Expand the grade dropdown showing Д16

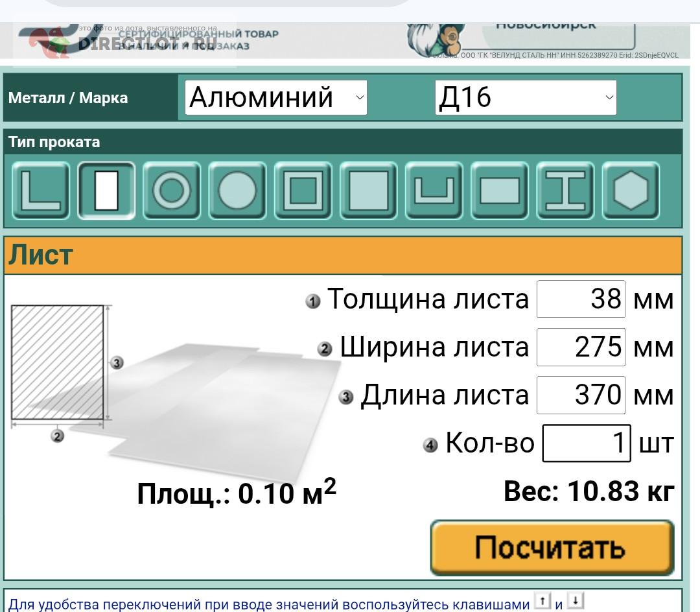click(526, 98)
